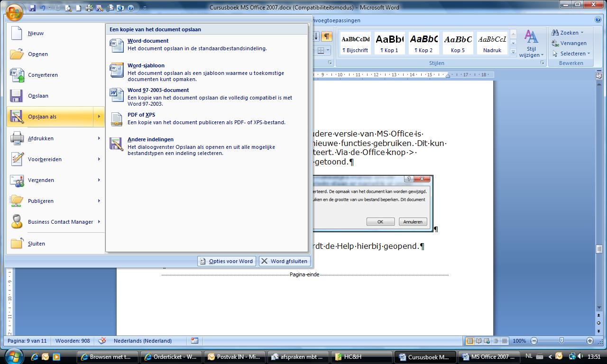This screenshot has width=607, height=364.
Task: Open the Zoeken dropdown
Action: (x=567, y=33)
